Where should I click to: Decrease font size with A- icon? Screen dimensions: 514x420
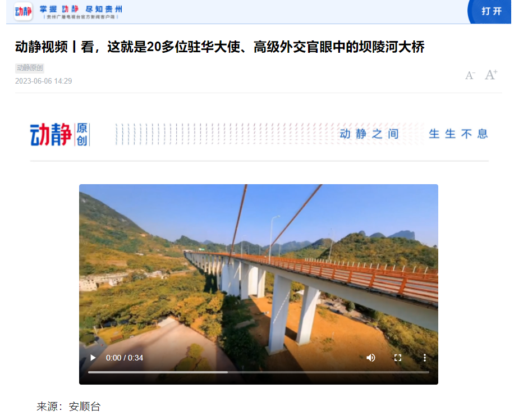click(470, 75)
